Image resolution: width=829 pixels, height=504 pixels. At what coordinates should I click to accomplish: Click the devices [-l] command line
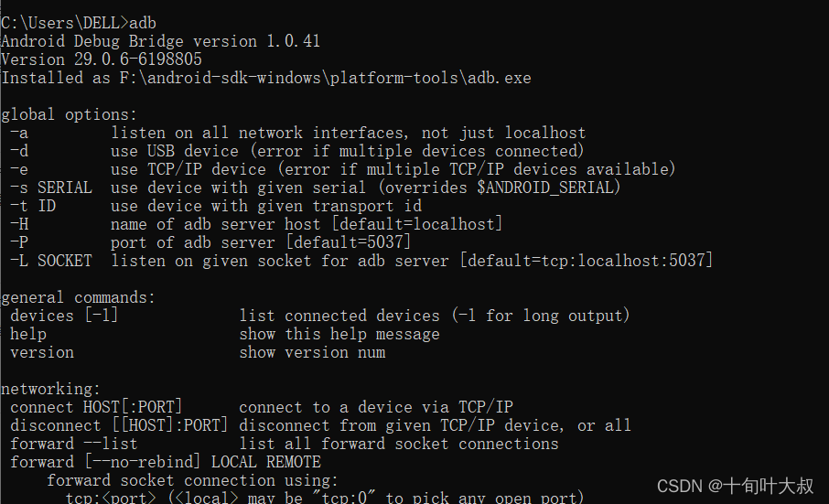(320, 316)
